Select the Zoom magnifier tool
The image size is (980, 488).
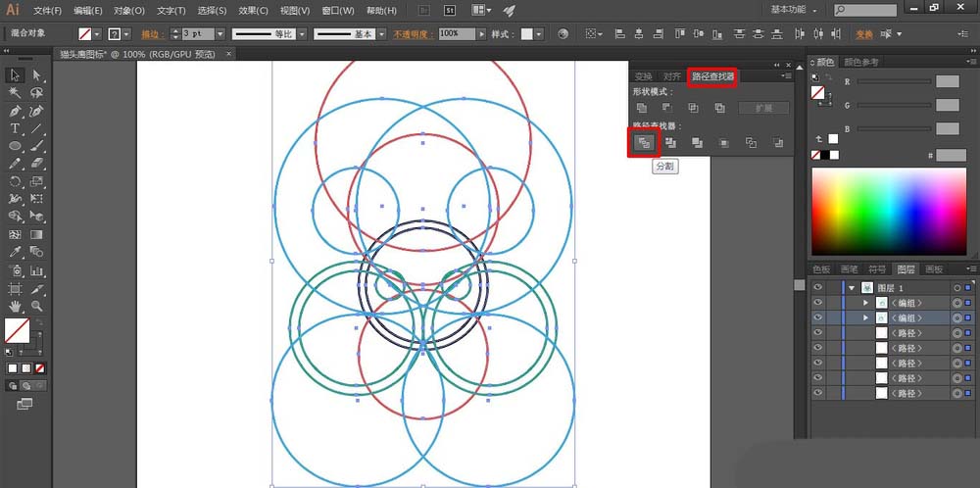point(37,306)
